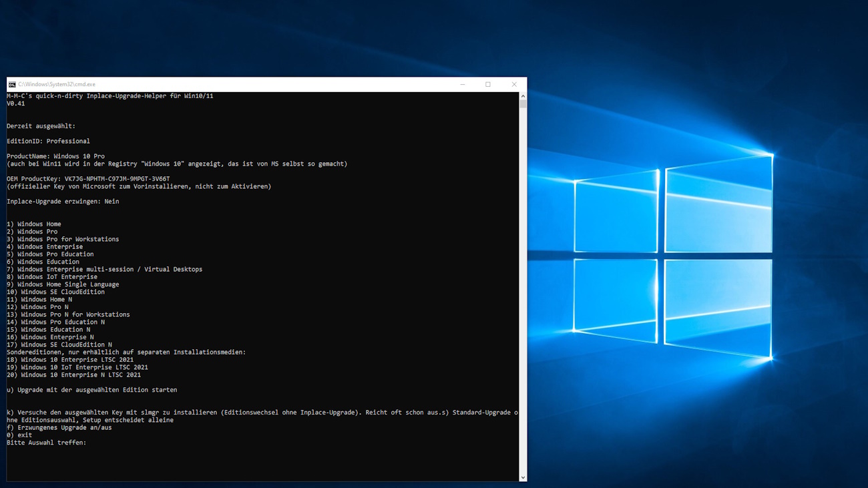
Task: Click the "4) Windows Enterprise" entry
Action: (45, 247)
